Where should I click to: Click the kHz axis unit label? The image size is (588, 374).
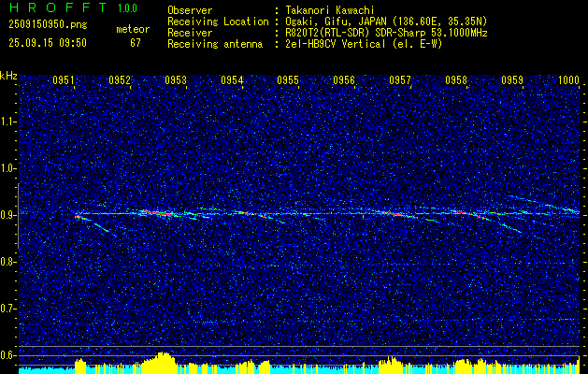(8, 76)
